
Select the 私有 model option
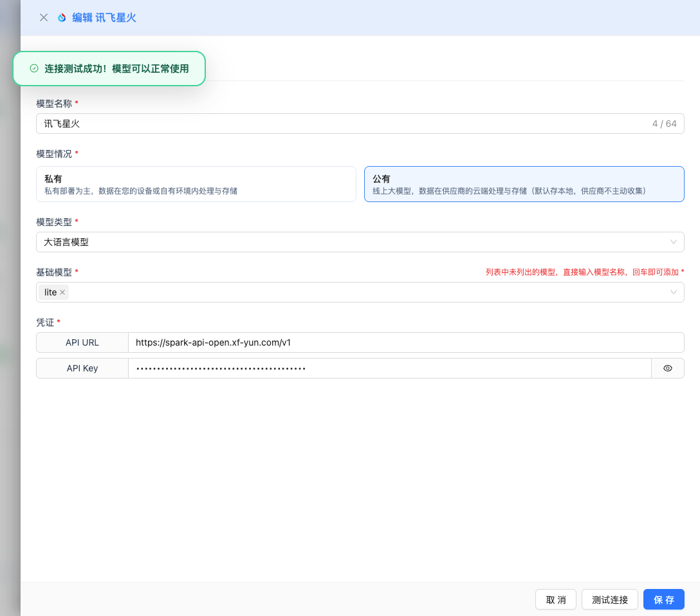point(196,184)
